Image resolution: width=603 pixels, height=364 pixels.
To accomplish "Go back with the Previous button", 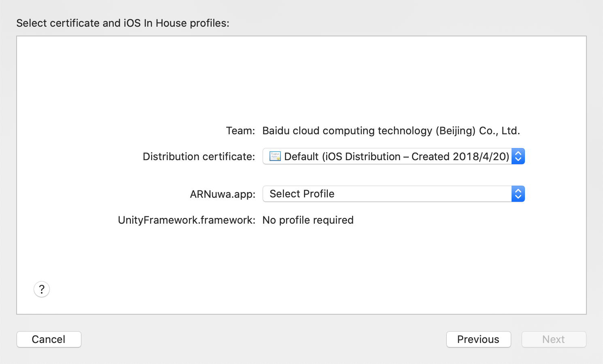I will pos(478,339).
